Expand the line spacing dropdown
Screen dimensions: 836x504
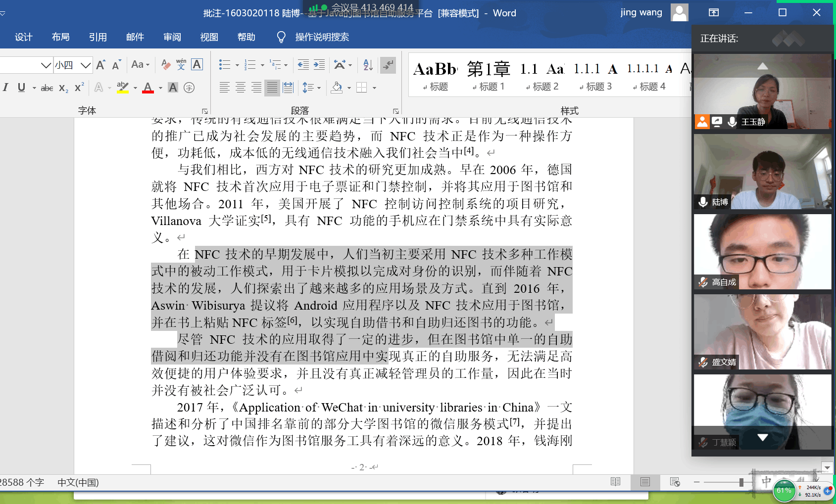click(x=319, y=88)
